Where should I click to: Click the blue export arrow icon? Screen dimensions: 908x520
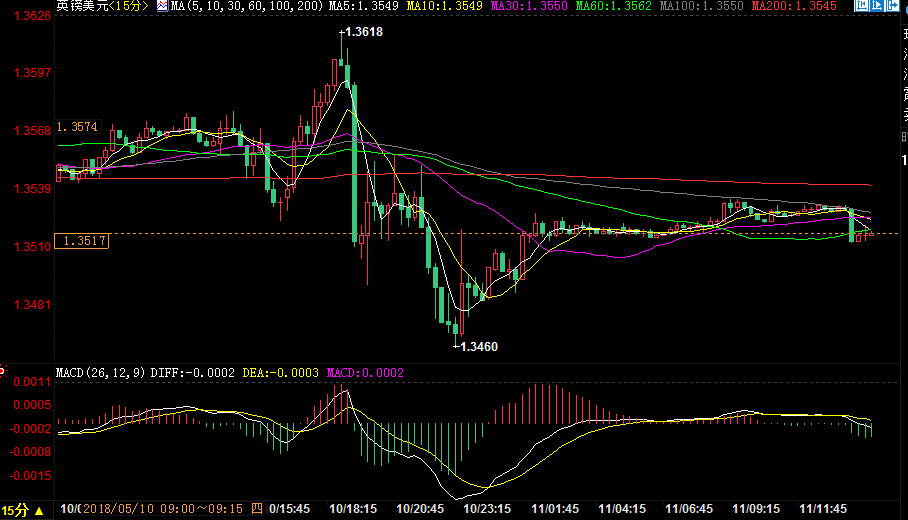tap(892, 6)
